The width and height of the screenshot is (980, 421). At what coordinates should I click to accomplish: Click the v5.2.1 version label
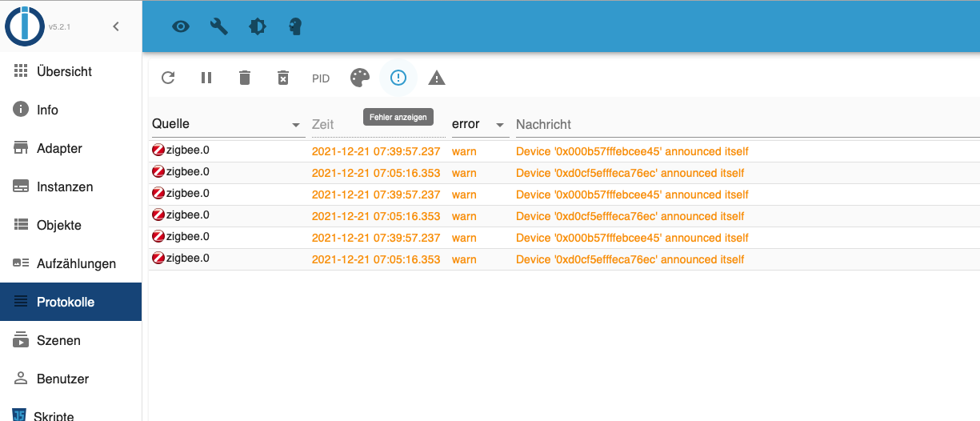59,26
